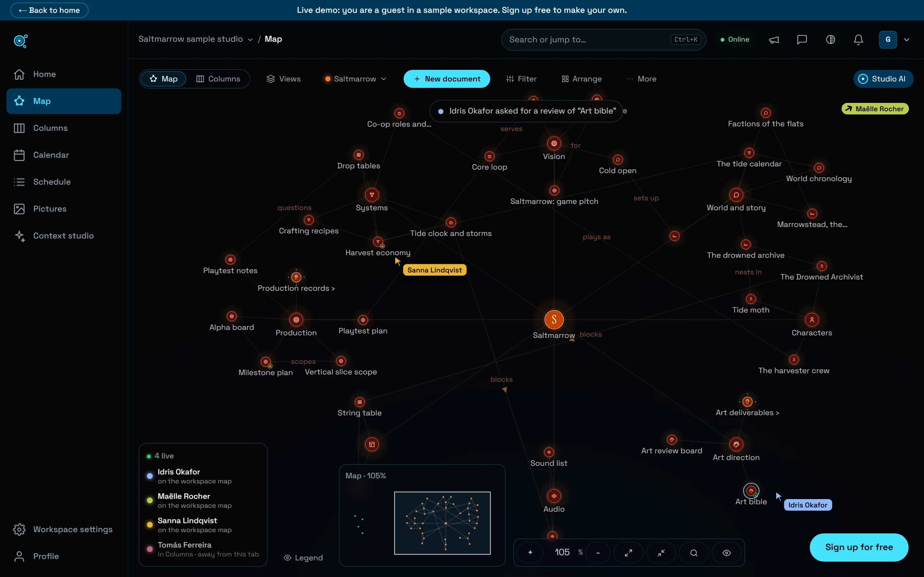Click the magnifier search icon in zoom bar
The width and height of the screenshot is (924, 577).
pos(694,553)
